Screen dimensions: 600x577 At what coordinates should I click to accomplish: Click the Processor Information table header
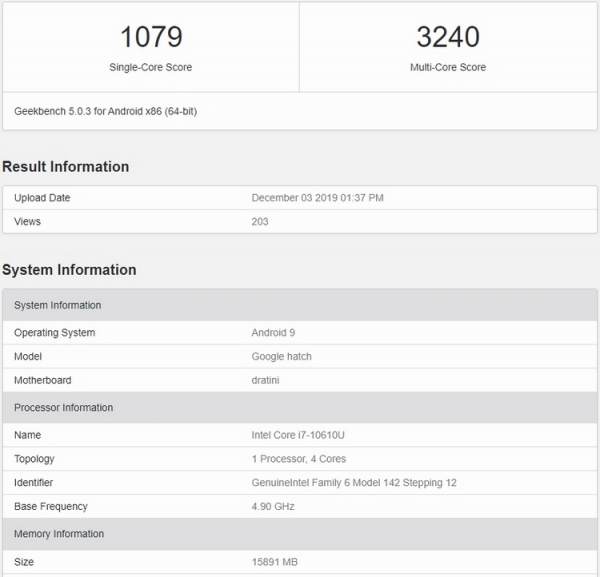pos(63,408)
